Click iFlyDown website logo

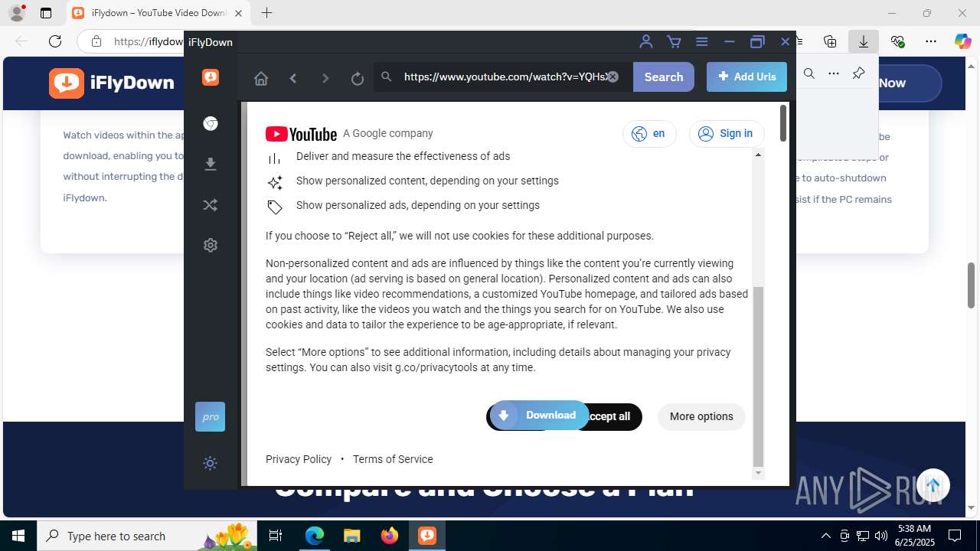coord(112,83)
